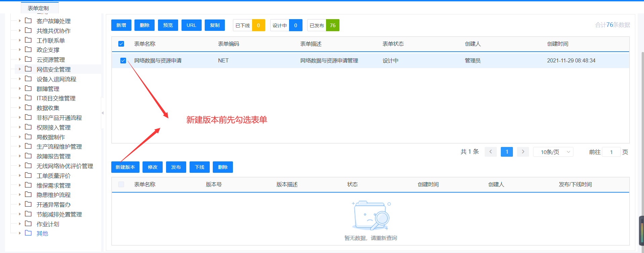Screen dimensions: 644x253
Task: Select 共维共优协作 in the tree
Action: [x=53, y=31]
